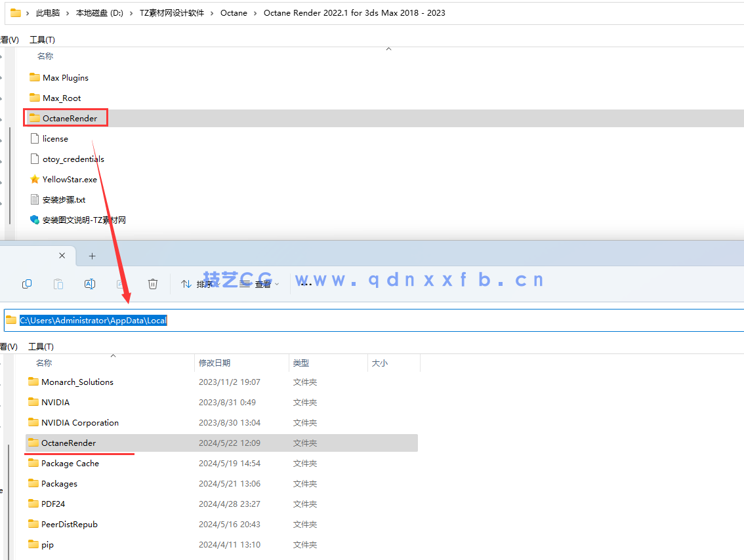Click the address bar path field

[x=394, y=320]
